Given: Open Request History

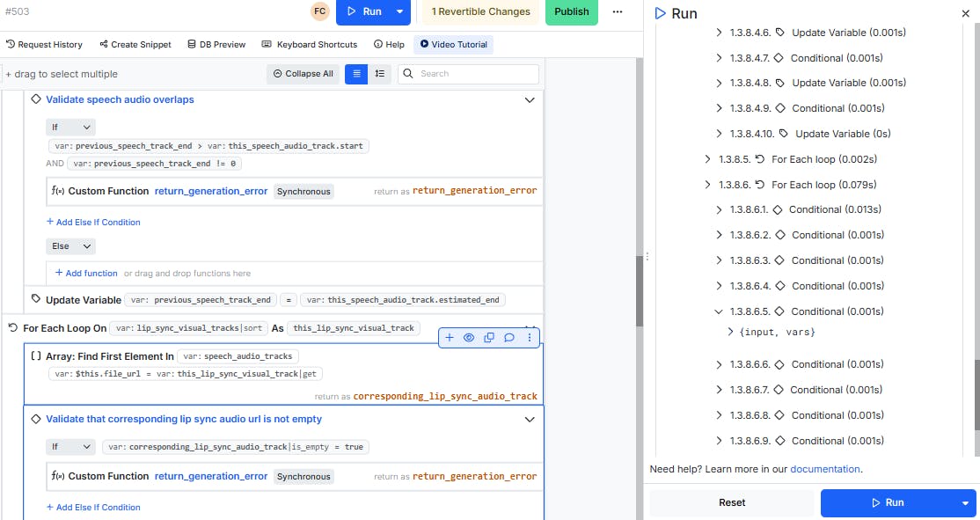Looking at the screenshot, I should click(x=44, y=44).
